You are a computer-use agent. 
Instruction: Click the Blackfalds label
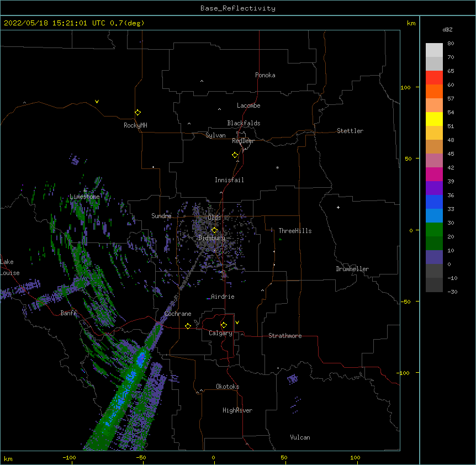(244, 123)
